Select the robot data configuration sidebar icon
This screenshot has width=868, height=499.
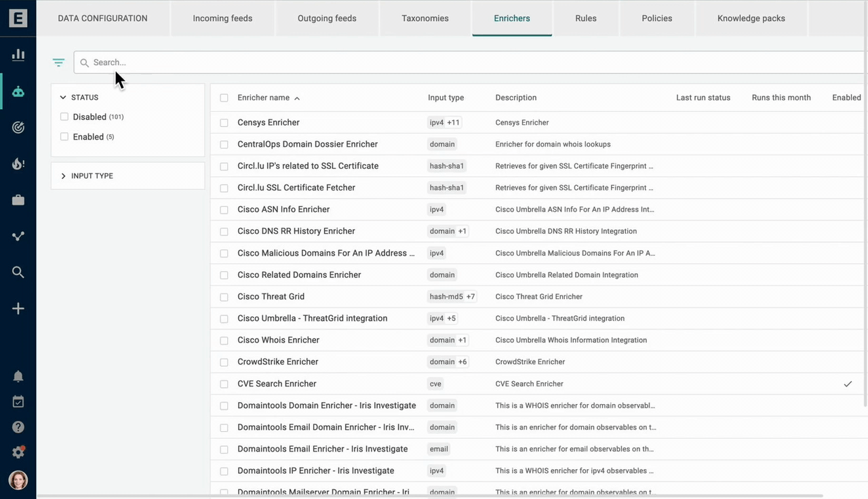coord(18,92)
